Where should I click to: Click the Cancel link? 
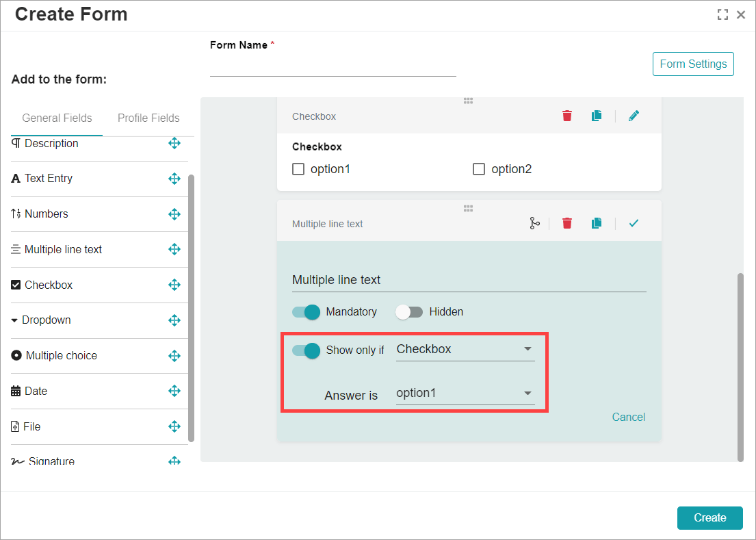pyautogui.click(x=629, y=417)
